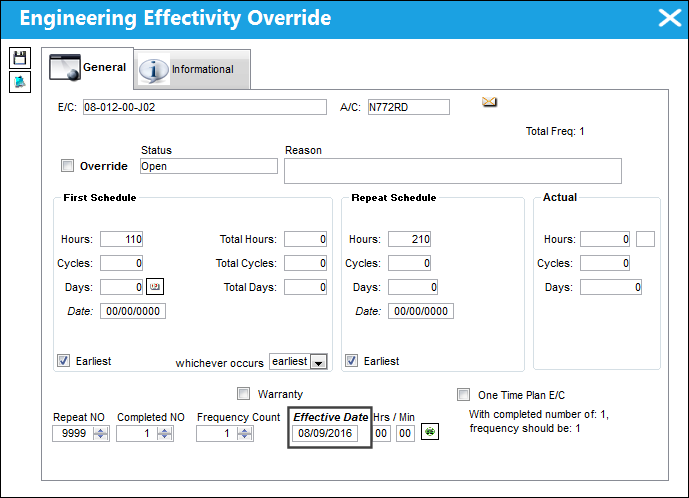This screenshot has height=498, width=689.
Task: Click Repeat Schedule Days field
Action: 413,287
